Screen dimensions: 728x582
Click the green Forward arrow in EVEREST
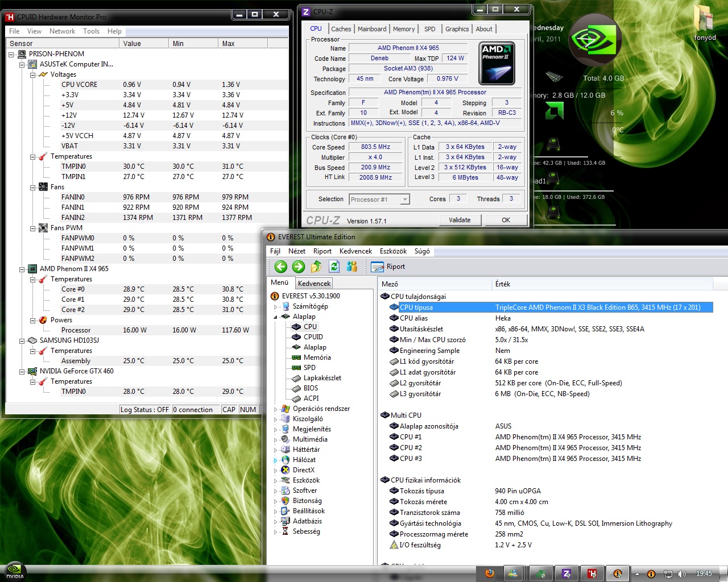pos(299,267)
